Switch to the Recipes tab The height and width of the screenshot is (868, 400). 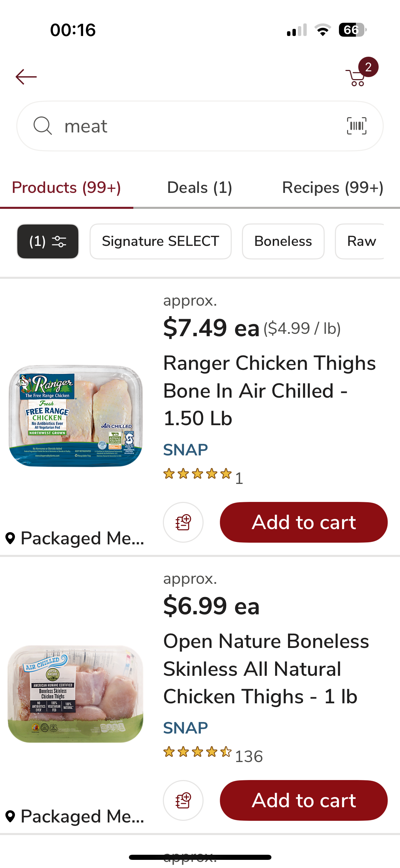pyautogui.click(x=332, y=188)
